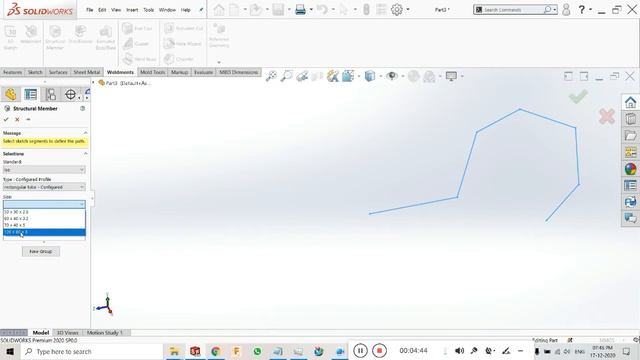Image resolution: width=640 pixels, height=360 pixels.
Task: Open the Help menu
Action: click(x=186, y=10)
